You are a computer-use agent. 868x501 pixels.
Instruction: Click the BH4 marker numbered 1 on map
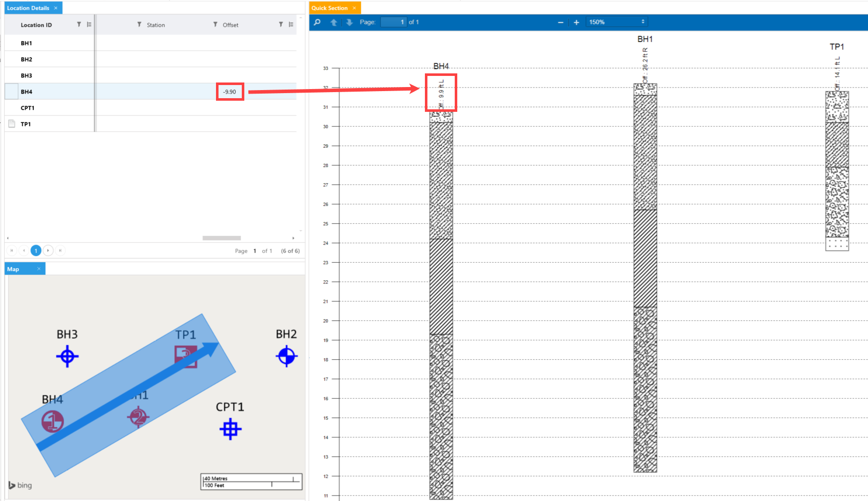tap(53, 422)
